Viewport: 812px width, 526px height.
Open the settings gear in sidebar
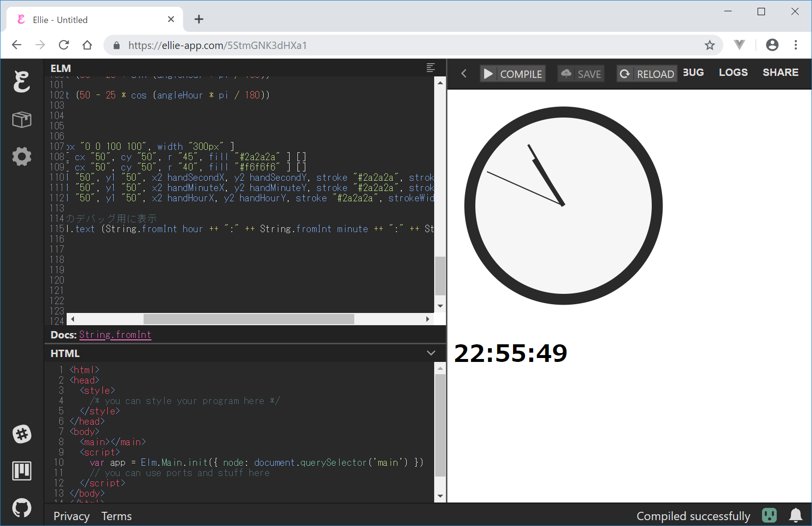point(22,157)
